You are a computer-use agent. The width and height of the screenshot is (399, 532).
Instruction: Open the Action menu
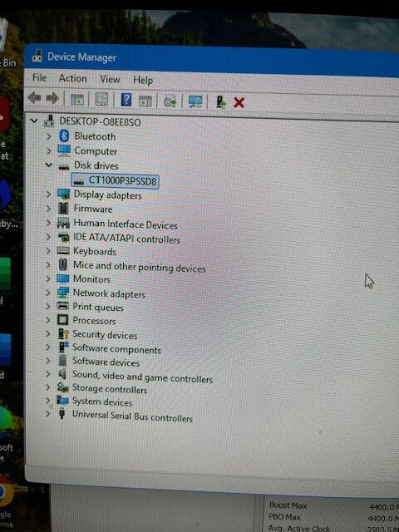(x=72, y=78)
